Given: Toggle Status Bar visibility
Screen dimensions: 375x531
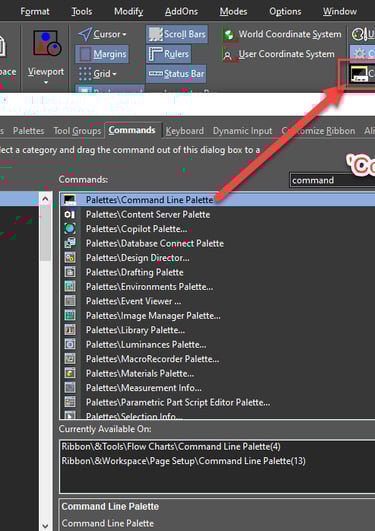Looking at the screenshot, I should (x=176, y=73).
